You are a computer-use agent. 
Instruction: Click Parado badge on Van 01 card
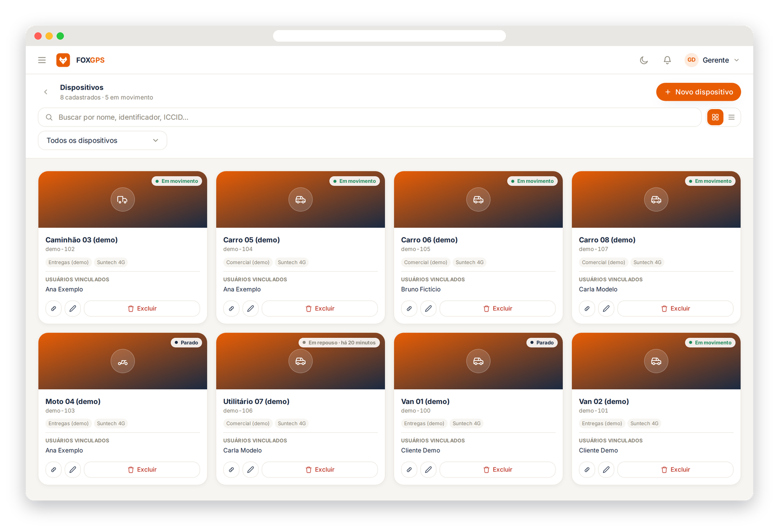point(542,343)
